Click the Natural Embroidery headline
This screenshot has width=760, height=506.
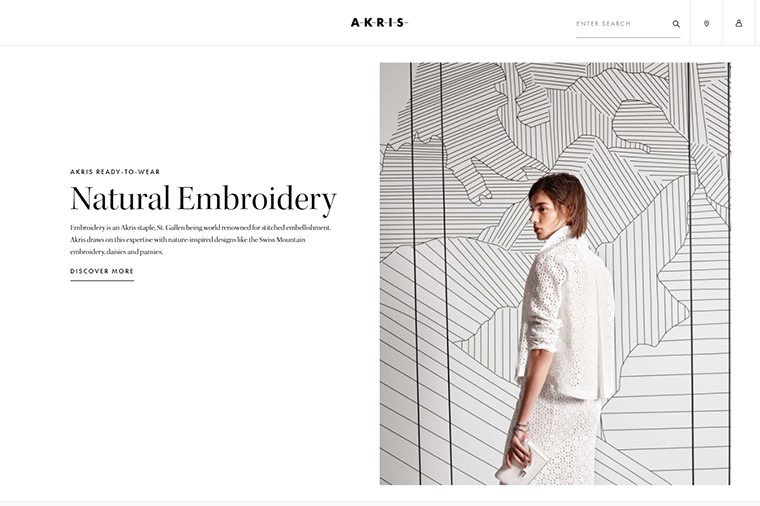pos(203,199)
